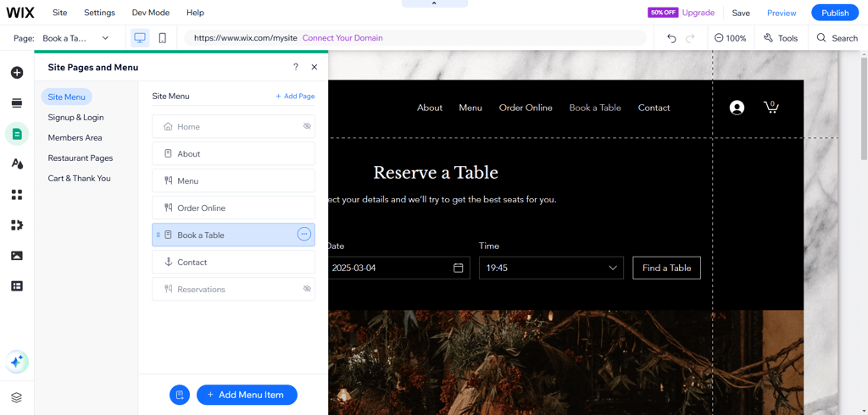This screenshot has width=868, height=415.
Task: Click the Add Menu Item button
Action: pos(247,395)
